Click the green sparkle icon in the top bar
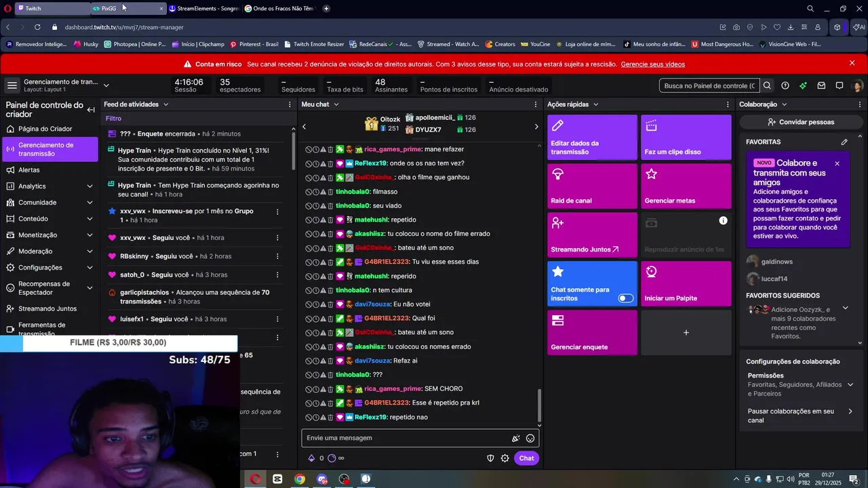Viewport: 868px width, 488px height. [803, 85]
